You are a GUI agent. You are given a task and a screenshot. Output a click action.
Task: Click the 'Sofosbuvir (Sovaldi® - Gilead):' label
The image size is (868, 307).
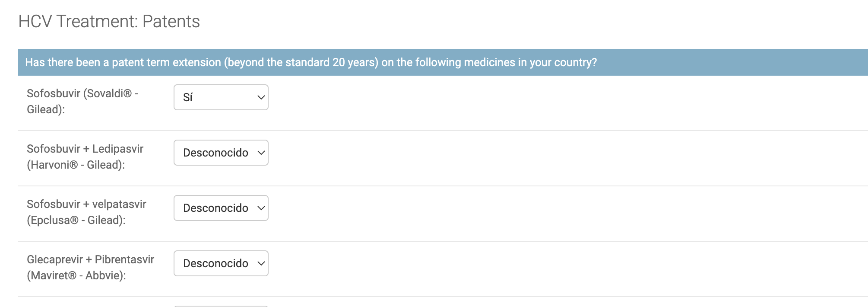pos(82,101)
